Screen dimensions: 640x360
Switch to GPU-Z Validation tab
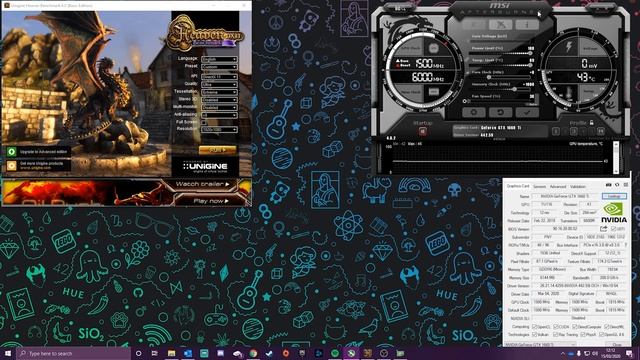coord(578,186)
